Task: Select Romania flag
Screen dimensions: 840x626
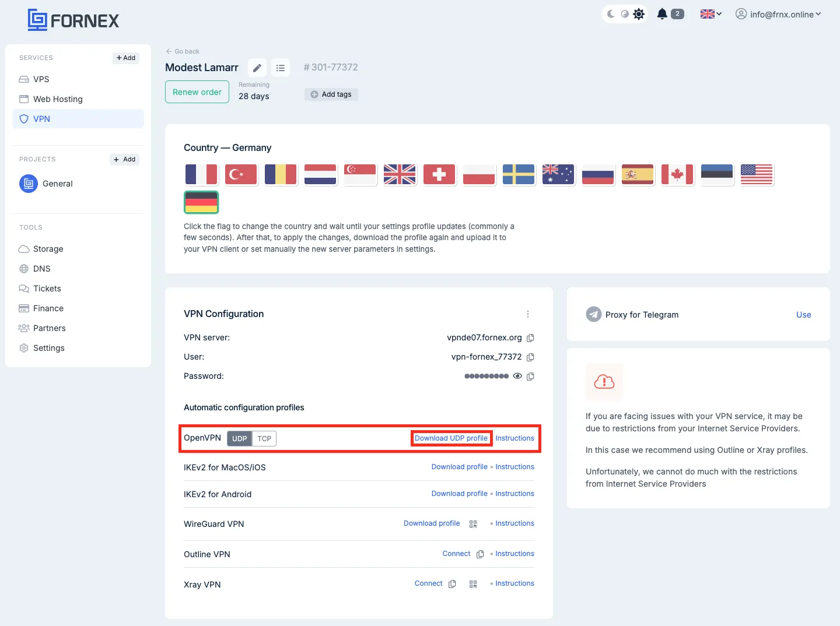Action: pyautogui.click(x=281, y=174)
